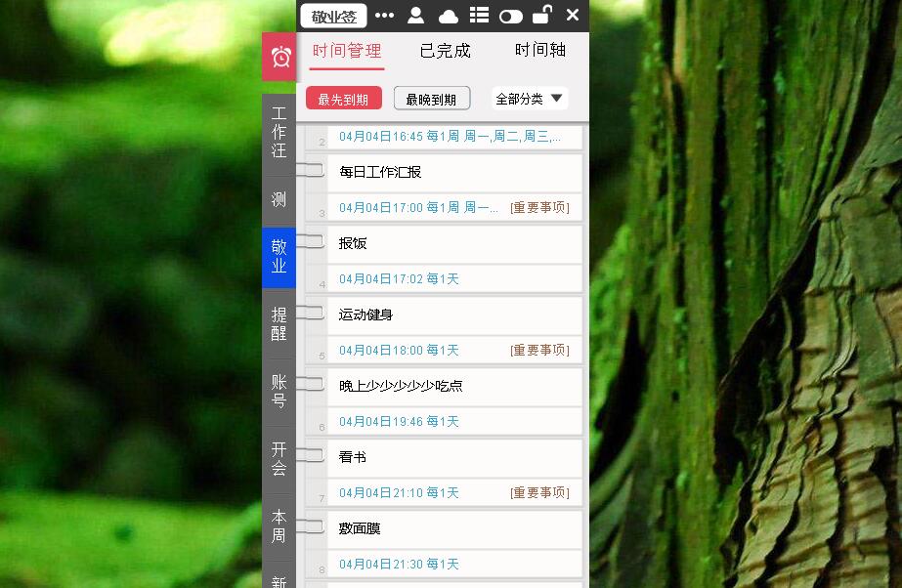The width and height of the screenshot is (902, 588).
Task: Close the 敬业签 window
Action: coord(573,15)
